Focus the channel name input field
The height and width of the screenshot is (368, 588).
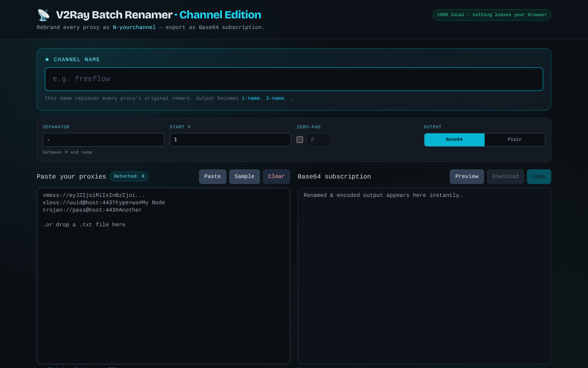(x=294, y=79)
